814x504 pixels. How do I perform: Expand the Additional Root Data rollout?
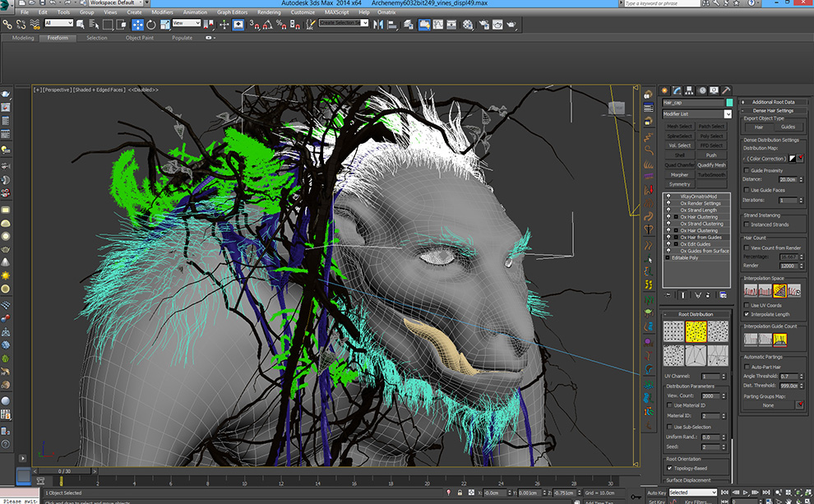[x=773, y=102]
